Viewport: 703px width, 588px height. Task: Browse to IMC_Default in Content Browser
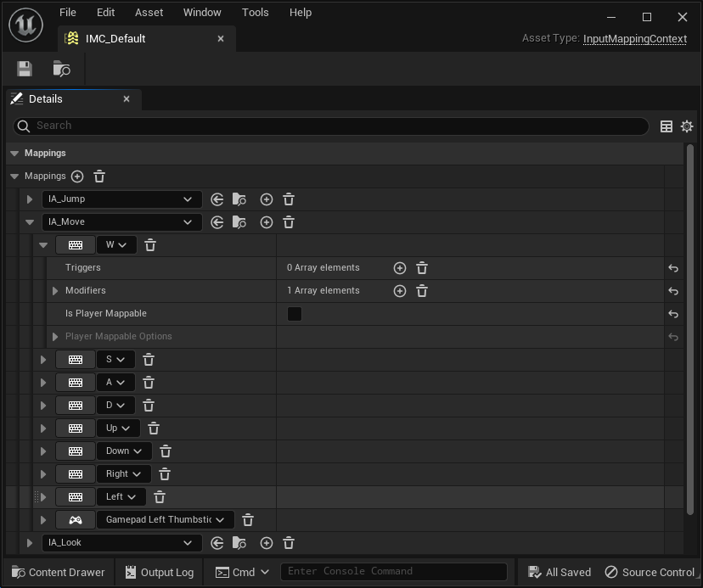60,69
